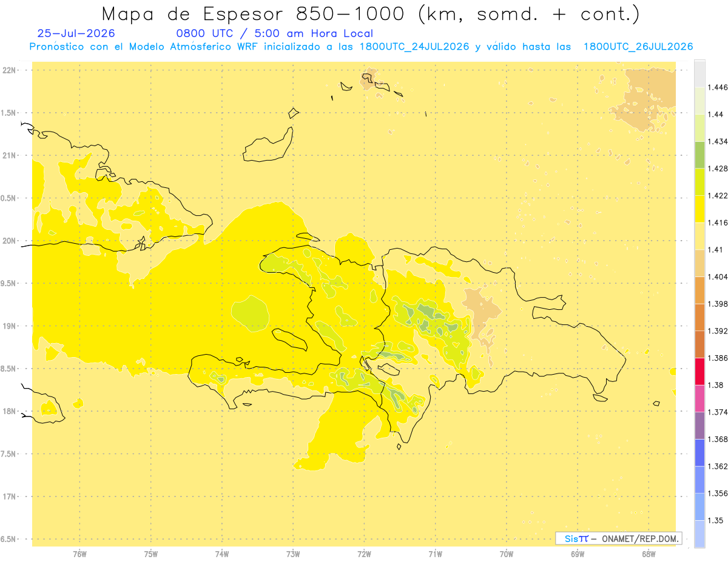Select the 74W longitude label
Screen dimensions: 728x562
[222, 554]
